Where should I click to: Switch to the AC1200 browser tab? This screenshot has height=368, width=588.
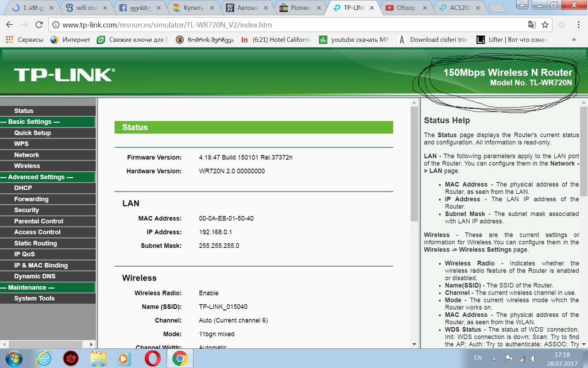pos(459,7)
